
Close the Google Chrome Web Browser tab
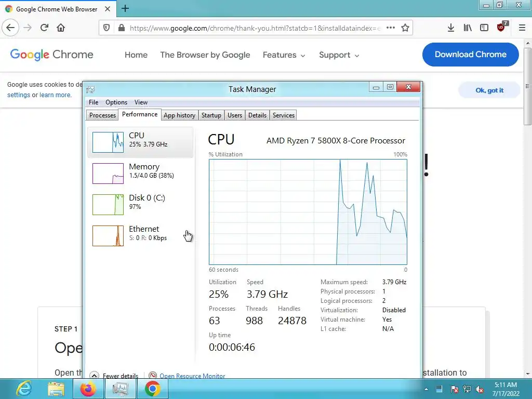pos(108,9)
